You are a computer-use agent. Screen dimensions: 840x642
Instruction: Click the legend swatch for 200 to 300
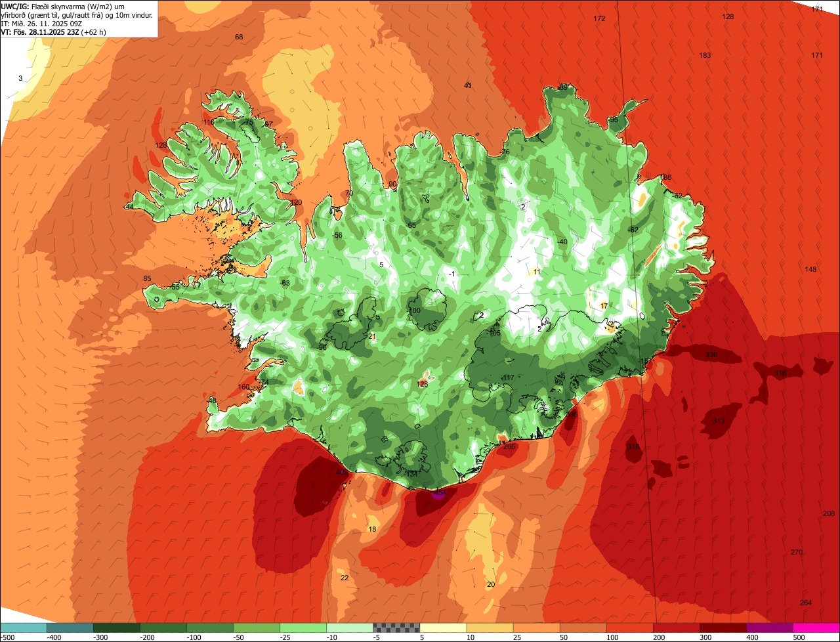coord(677,628)
